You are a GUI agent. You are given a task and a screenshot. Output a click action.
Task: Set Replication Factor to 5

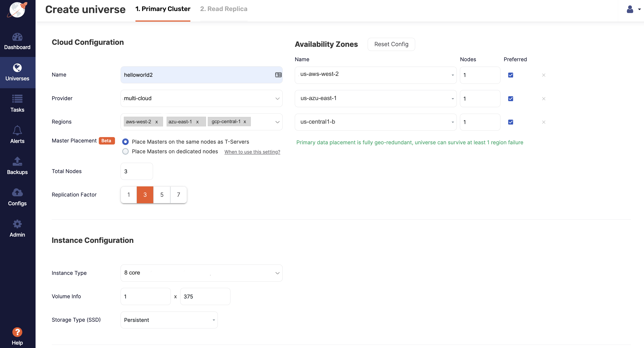pyautogui.click(x=162, y=194)
